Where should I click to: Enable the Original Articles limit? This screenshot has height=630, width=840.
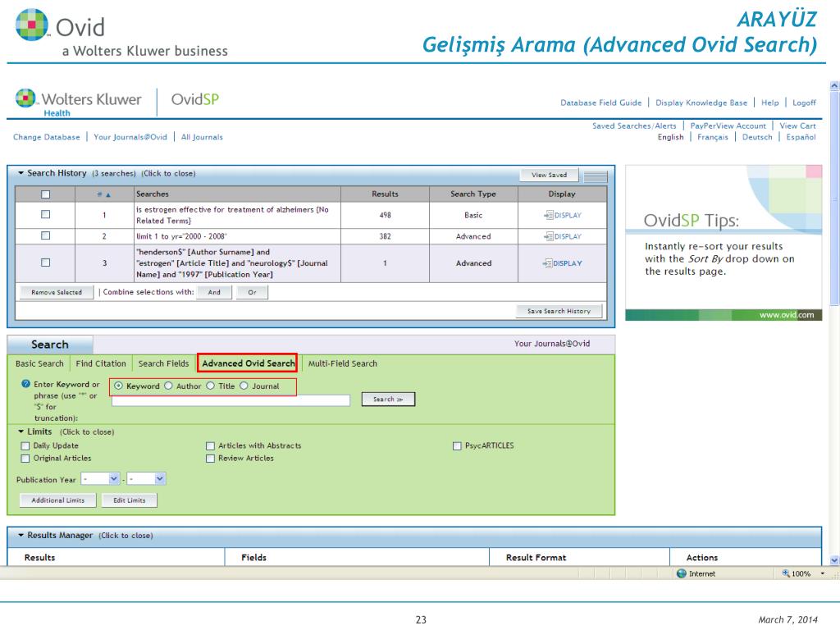[25, 459]
